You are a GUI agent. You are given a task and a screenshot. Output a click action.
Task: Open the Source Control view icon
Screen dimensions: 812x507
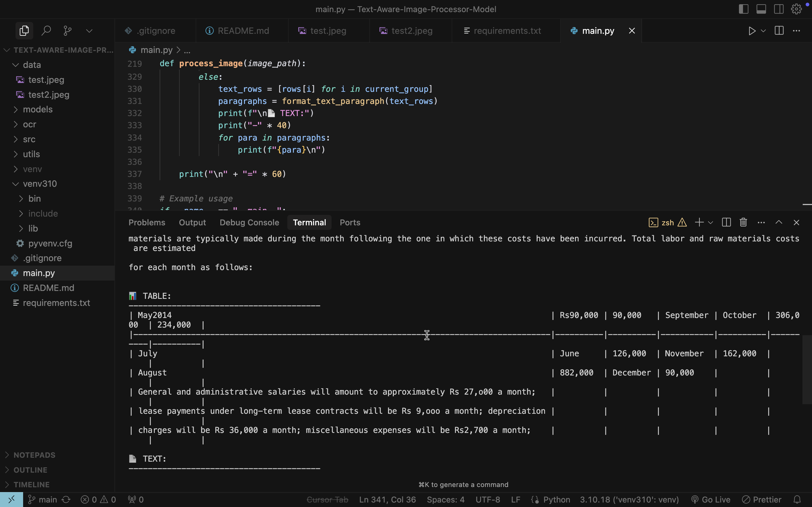(67, 31)
